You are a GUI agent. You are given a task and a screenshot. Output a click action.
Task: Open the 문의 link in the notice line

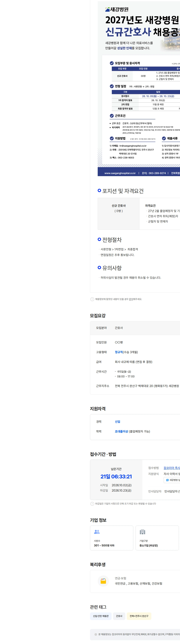[131, 299]
